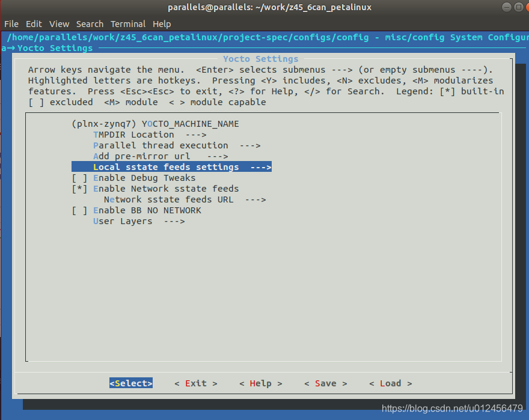Expand Parallel thread execution submenu
The height and width of the screenshot is (420, 529).
coord(177,145)
